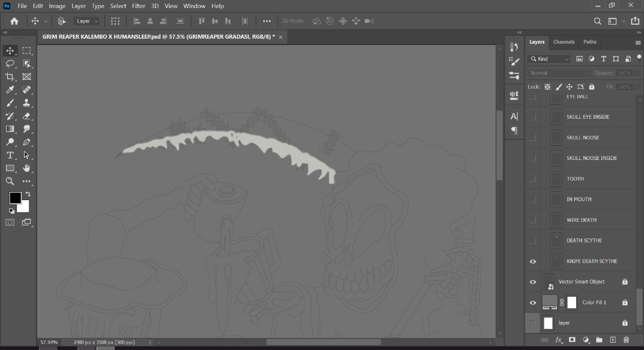
Task: Open the Filter menu
Action: point(138,6)
